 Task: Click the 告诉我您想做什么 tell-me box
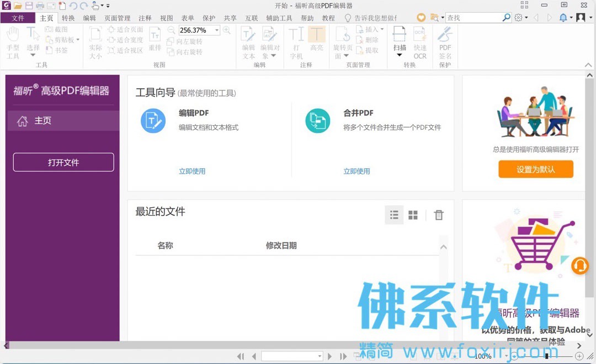(371, 18)
